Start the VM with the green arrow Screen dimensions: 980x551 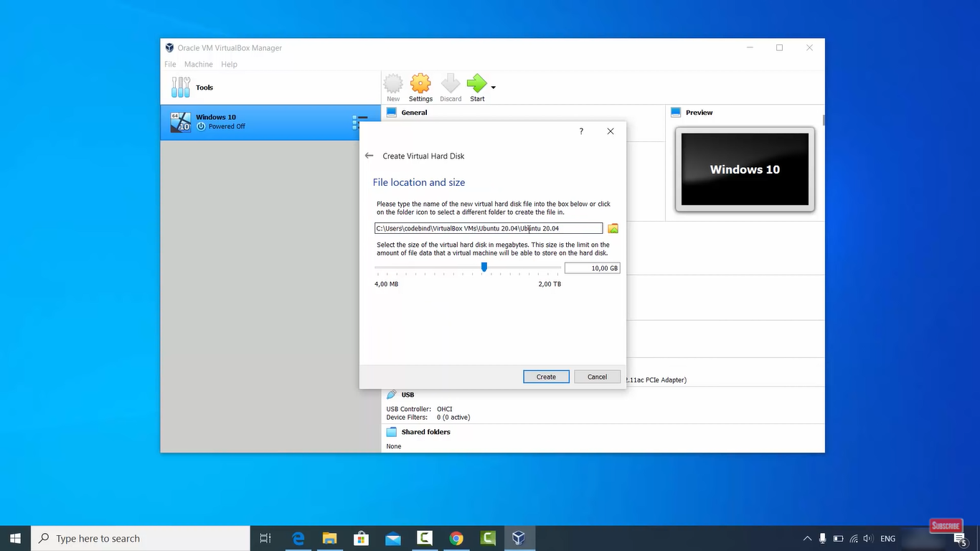click(477, 88)
